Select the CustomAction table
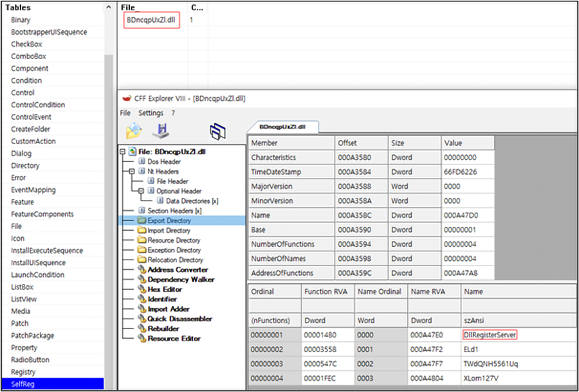The width and height of the screenshot is (579, 392). click(x=53, y=141)
